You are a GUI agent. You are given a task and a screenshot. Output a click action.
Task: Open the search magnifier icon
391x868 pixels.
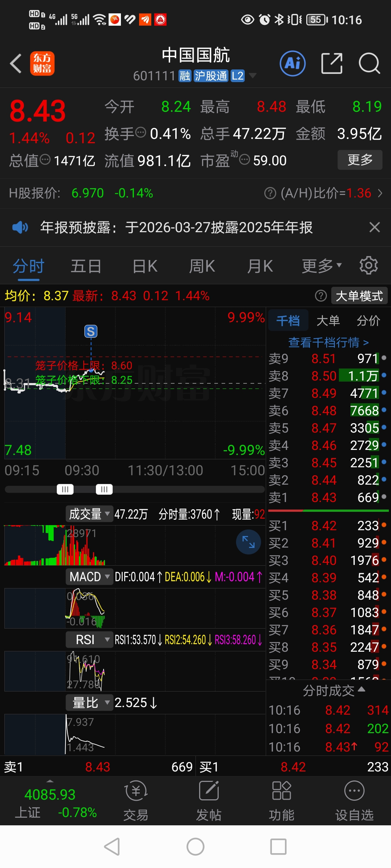[x=369, y=63]
